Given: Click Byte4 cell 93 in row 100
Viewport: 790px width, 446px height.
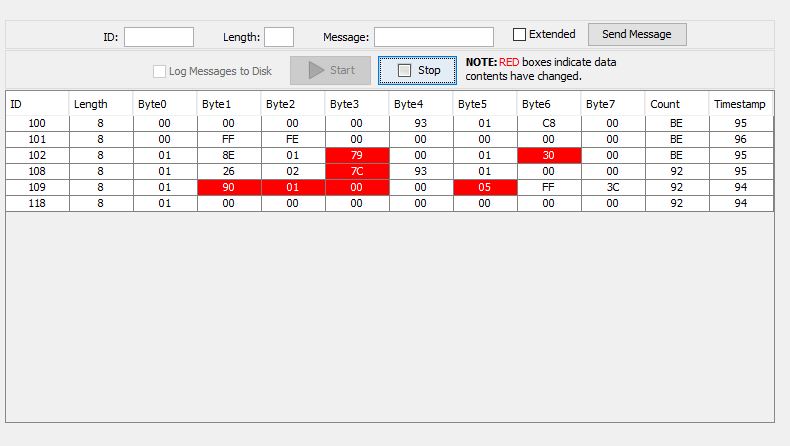Looking at the screenshot, I should click(x=421, y=123).
